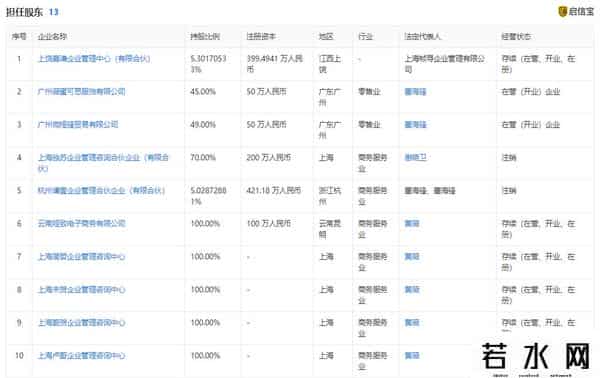The image size is (600, 378).
Task: Open the company name link in row 8
Action: coord(82,290)
